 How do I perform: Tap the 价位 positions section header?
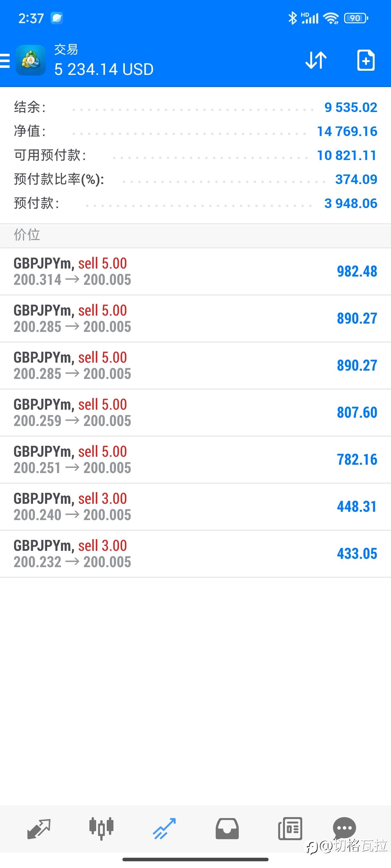195,235
